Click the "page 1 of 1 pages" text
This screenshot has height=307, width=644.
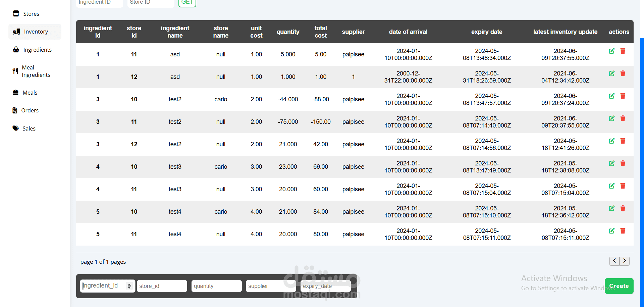click(x=103, y=262)
